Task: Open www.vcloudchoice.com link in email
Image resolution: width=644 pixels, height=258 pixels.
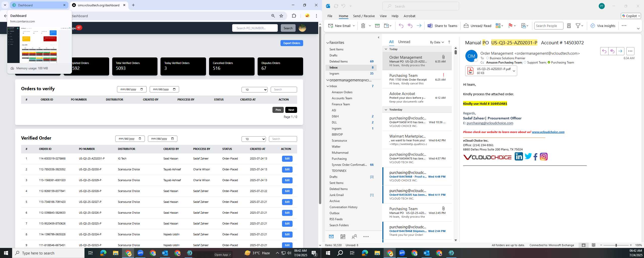Action: [548, 132]
